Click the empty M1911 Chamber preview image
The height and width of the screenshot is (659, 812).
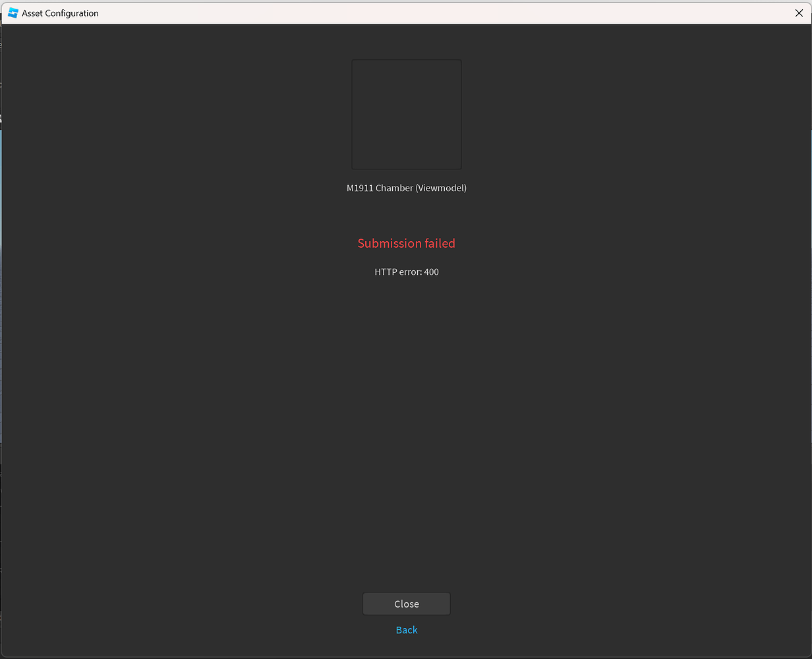tap(406, 114)
